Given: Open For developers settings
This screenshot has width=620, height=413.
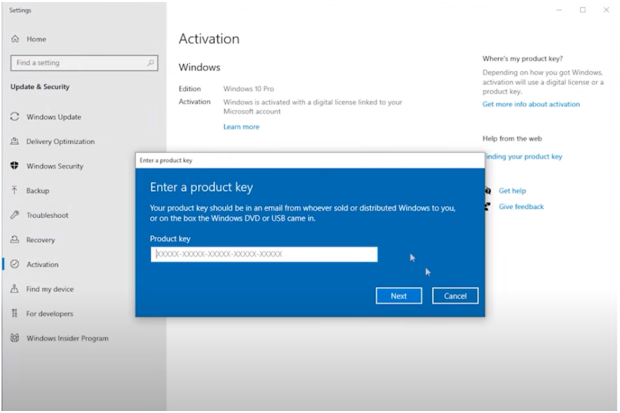Looking at the screenshot, I should point(49,314).
